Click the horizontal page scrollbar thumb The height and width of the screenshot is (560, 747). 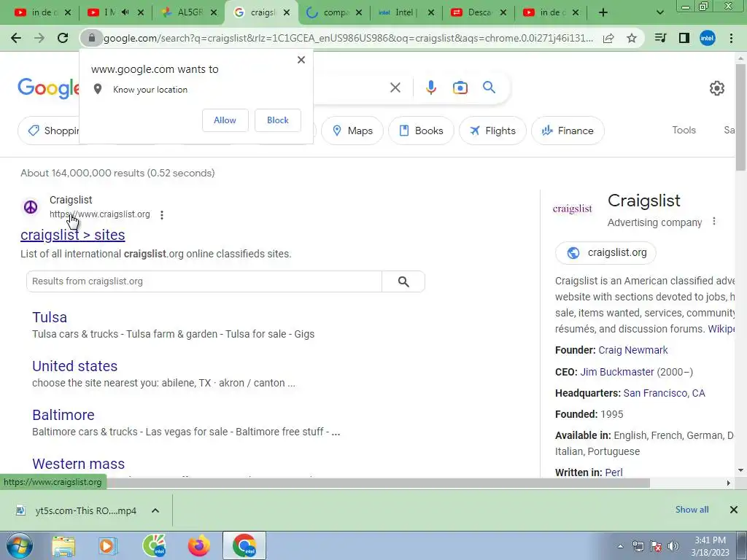pyautogui.click(x=379, y=483)
